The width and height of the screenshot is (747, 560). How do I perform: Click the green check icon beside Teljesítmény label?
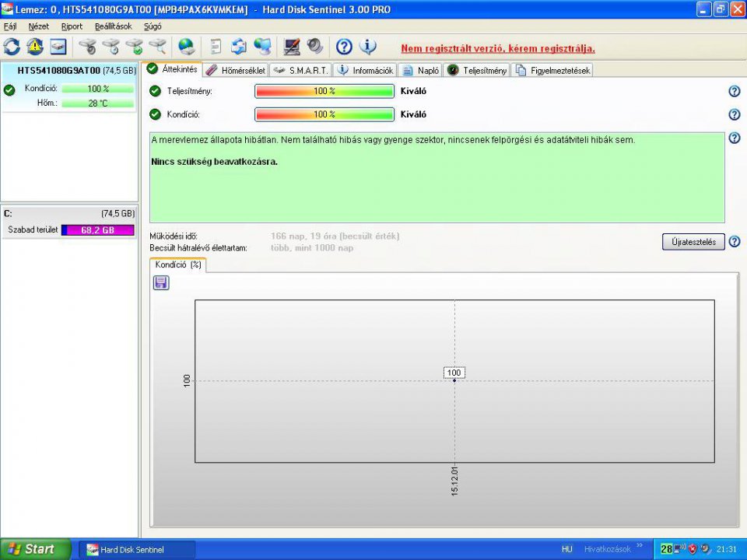tap(156, 91)
